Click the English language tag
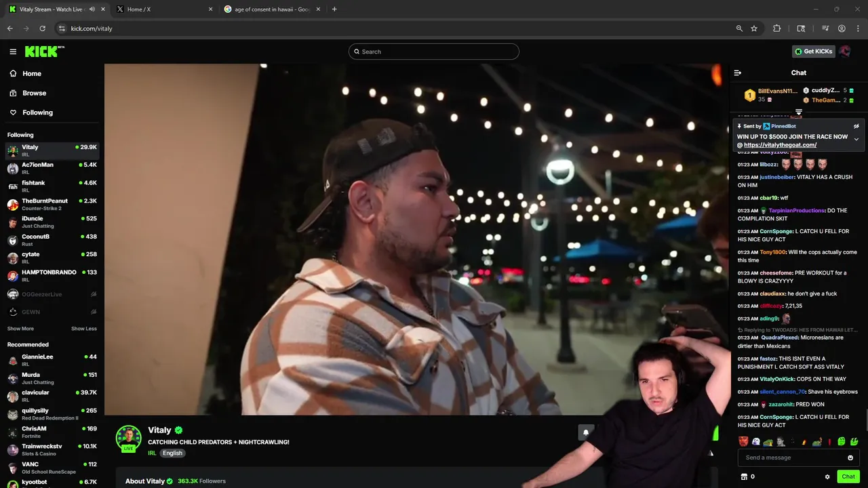Viewport: 868px width, 488px height. tap(172, 453)
